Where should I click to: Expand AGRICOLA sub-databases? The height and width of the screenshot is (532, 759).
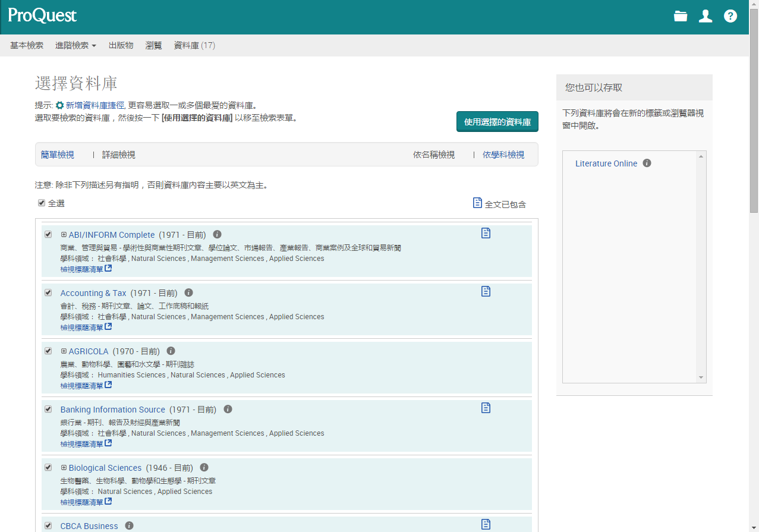point(64,351)
